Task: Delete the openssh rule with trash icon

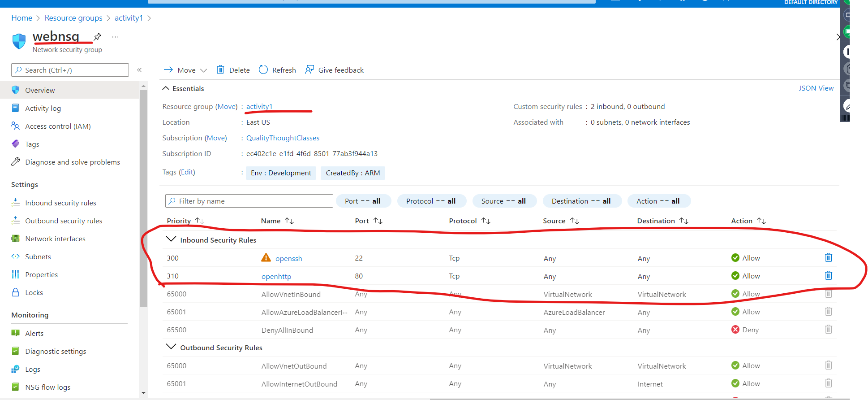Action: pyautogui.click(x=829, y=257)
